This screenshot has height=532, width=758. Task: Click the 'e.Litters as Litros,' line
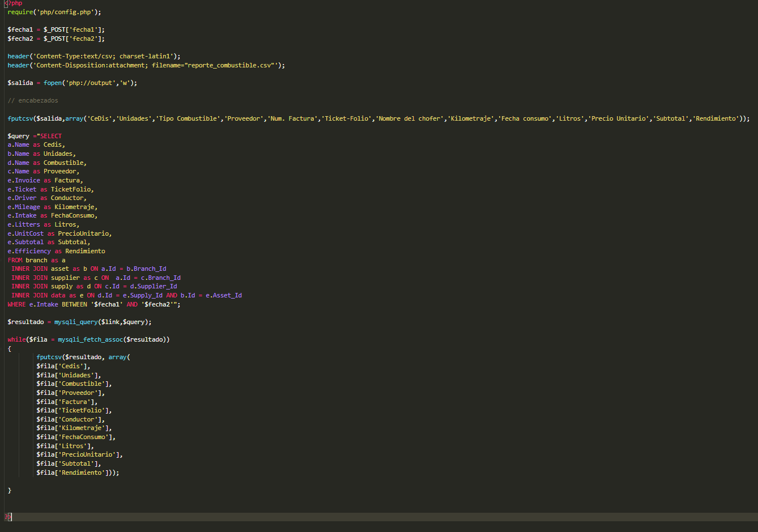[44, 224]
